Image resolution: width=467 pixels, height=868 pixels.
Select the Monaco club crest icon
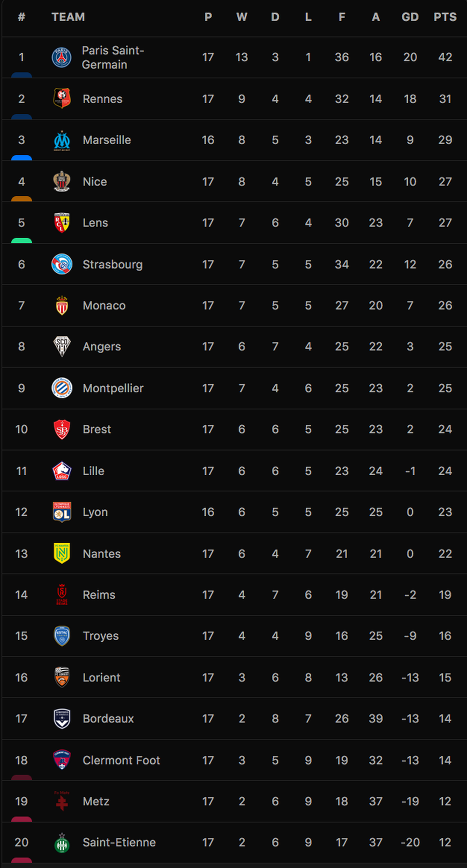pyautogui.click(x=62, y=305)
